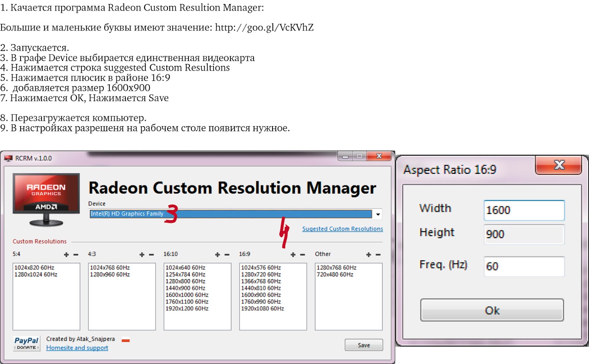589x364 pixels.
Task: Click the Save button
Action: (x=364, y=345)
